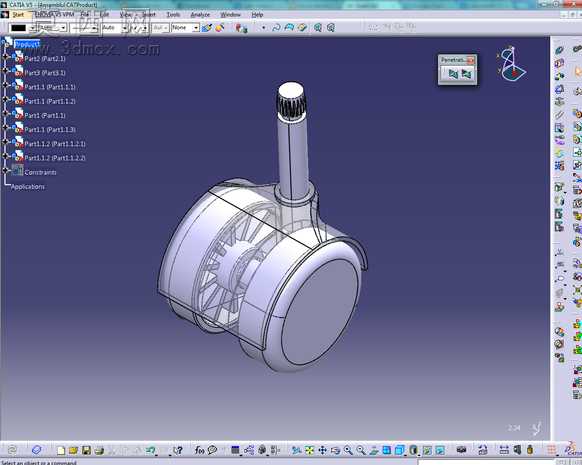Expand the Part3 (Part3.1) tree node
Screen dimensions: 582x465
click(5, 71)
